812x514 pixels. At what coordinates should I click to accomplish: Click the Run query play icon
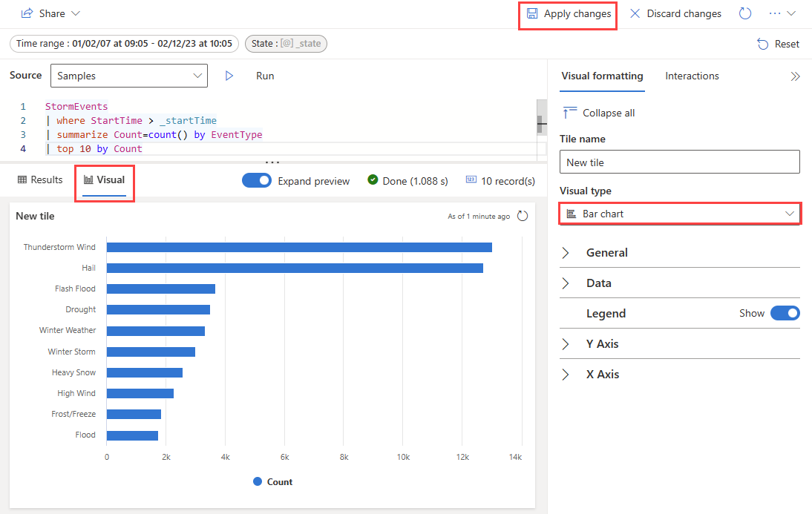[229, 76]
